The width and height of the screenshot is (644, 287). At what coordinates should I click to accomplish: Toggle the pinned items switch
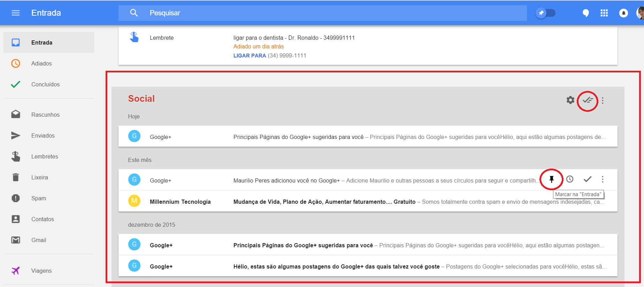click(x=546, y=13)
